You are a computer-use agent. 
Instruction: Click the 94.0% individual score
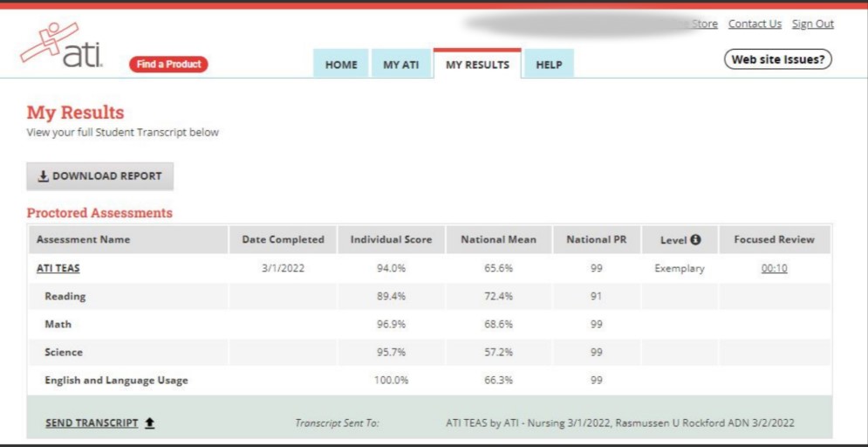pyautogui.click(x=391, y=269)
